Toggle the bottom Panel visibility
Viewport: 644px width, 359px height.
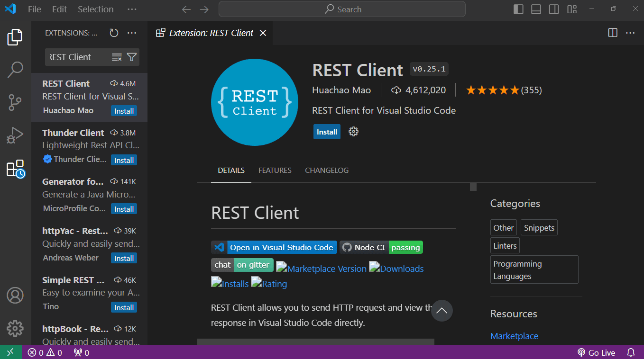(x=536, y=9)
